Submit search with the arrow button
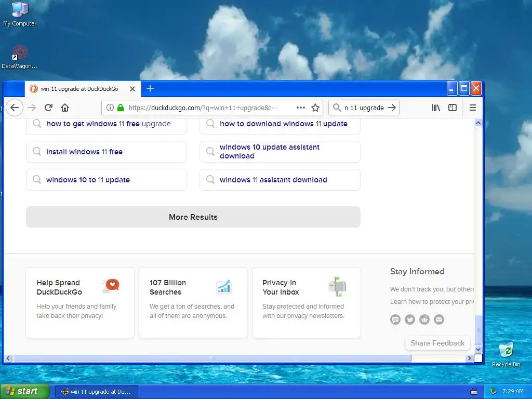 [x=392, y=108]
